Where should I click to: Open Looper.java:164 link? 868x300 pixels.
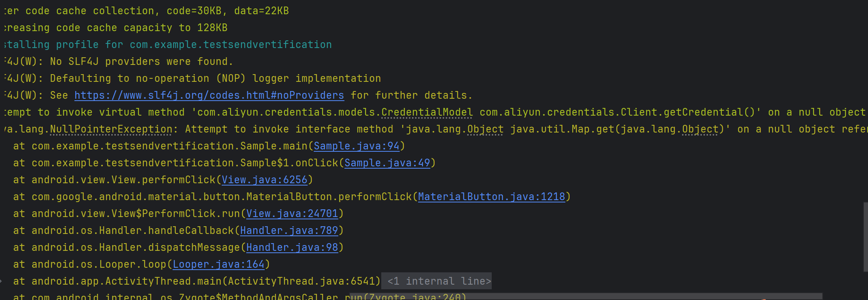[219, 264]
